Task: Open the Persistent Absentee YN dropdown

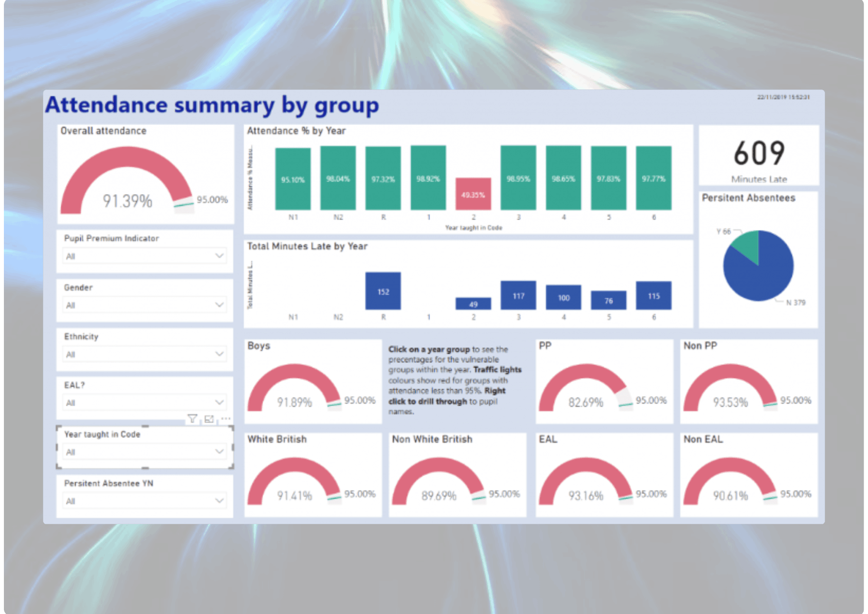Action: (145, 501)
